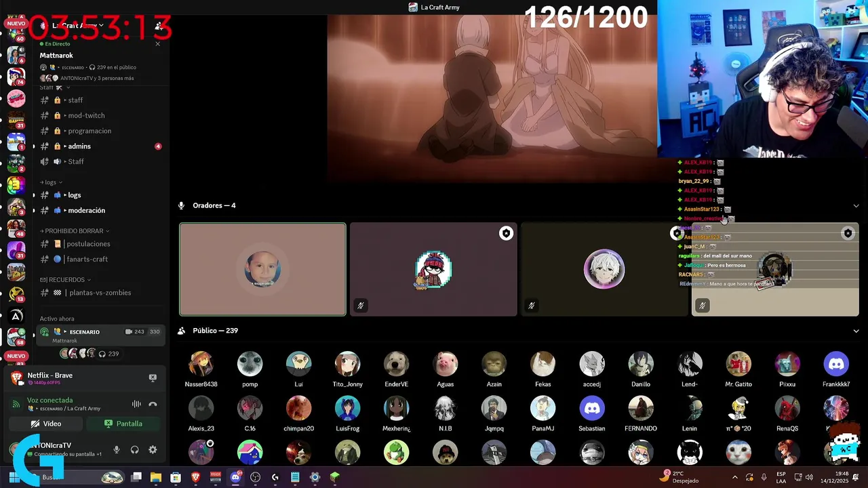Viewport: 868px width, 488px height.
Task: Click the Voz conectada status link
Action: 50,401
